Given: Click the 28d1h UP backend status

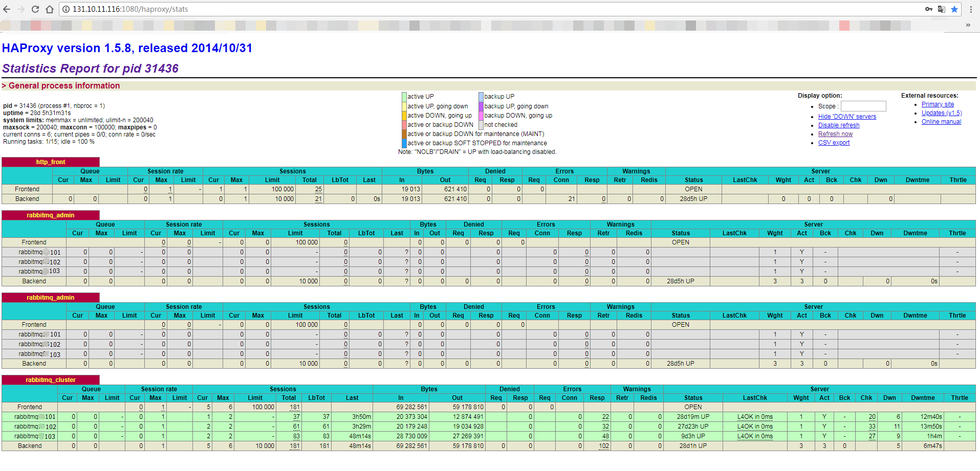Looking at the screenshot, I should tap(693, 446).
